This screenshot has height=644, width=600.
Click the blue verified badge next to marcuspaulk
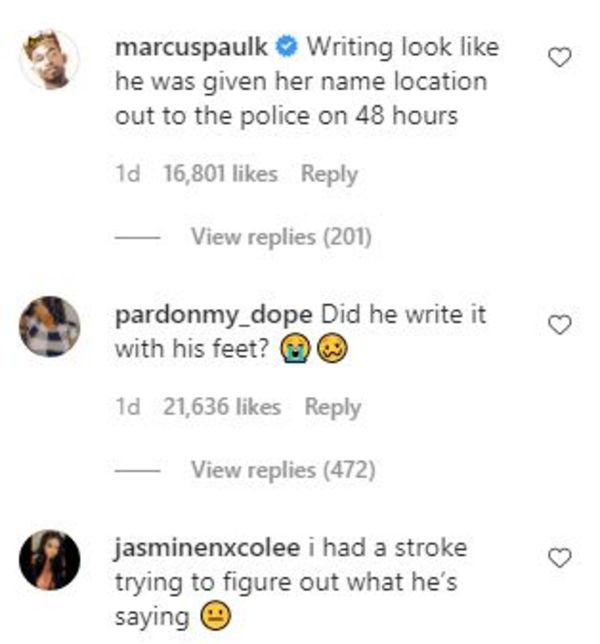point(286,46)
